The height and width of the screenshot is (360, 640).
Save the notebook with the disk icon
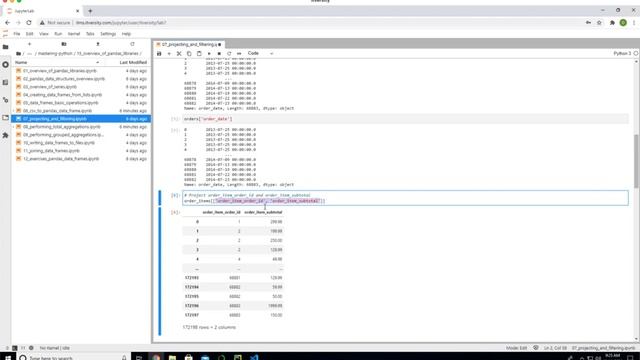coord(159,53)
